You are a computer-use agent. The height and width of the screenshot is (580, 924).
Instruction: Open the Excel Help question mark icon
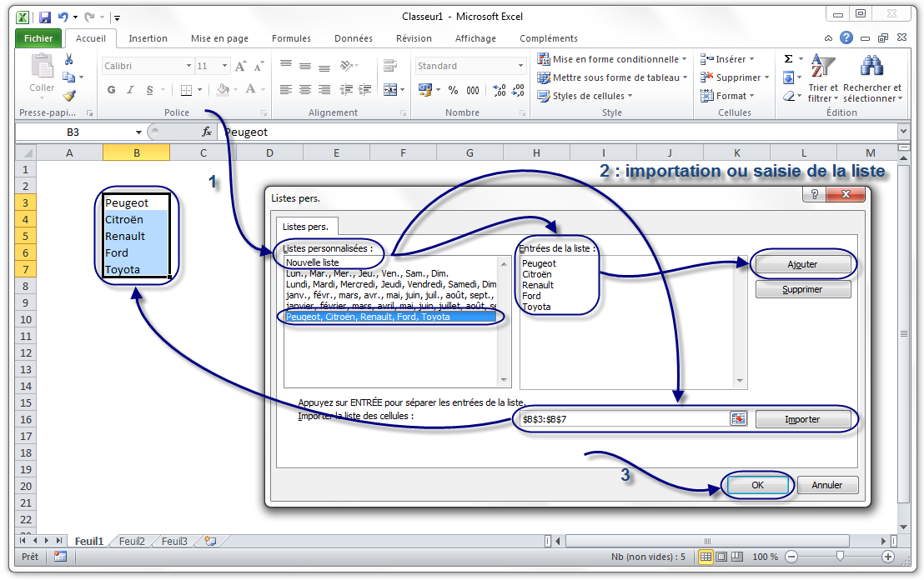point(846,37)
